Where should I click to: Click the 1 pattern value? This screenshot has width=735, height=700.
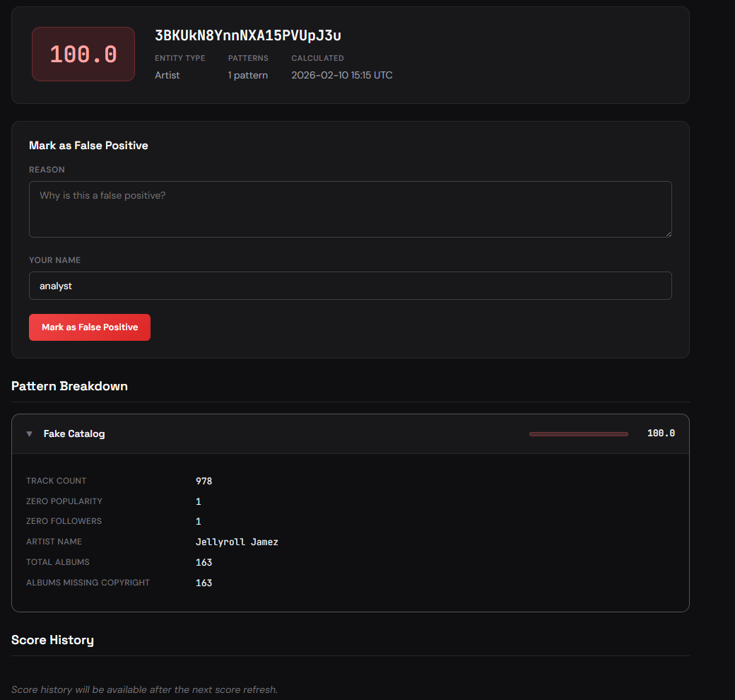tap(247, 75)
